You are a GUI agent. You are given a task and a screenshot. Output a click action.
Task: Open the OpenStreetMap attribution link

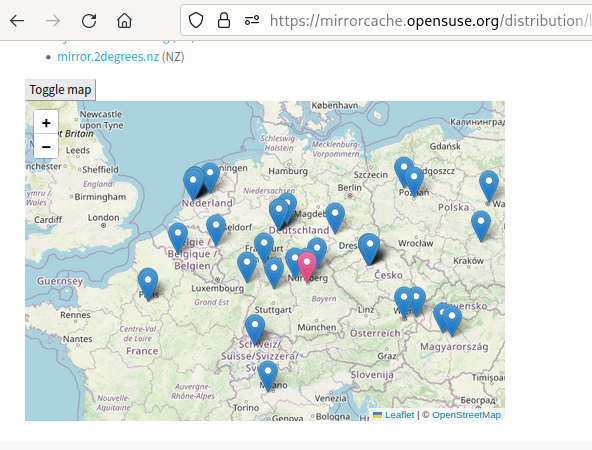coord(467,415)
